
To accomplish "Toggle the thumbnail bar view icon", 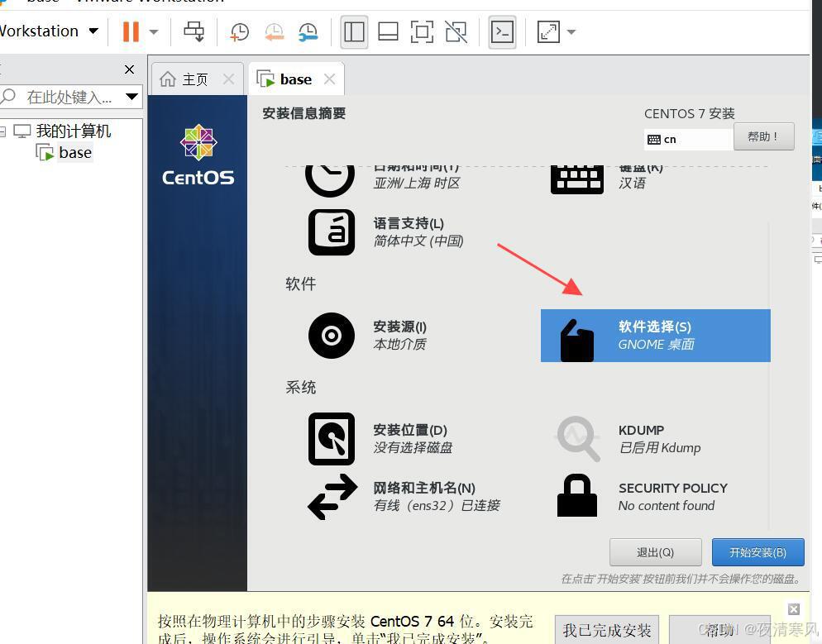I will (388, 32).
